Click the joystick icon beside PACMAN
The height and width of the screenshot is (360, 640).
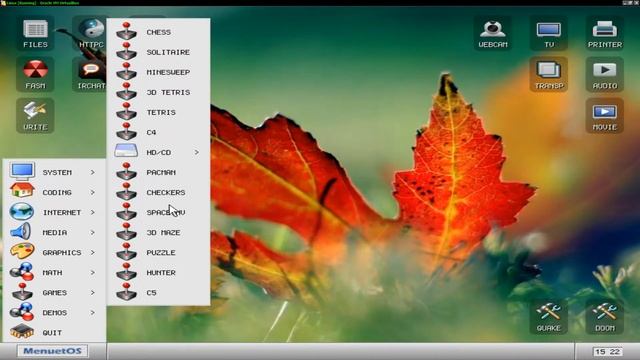[x=127, y=171]
